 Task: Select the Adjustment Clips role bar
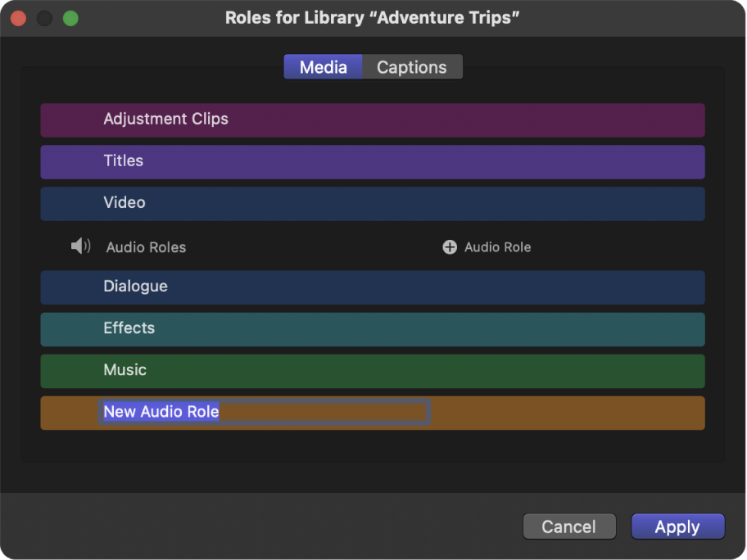click(373, 120)
